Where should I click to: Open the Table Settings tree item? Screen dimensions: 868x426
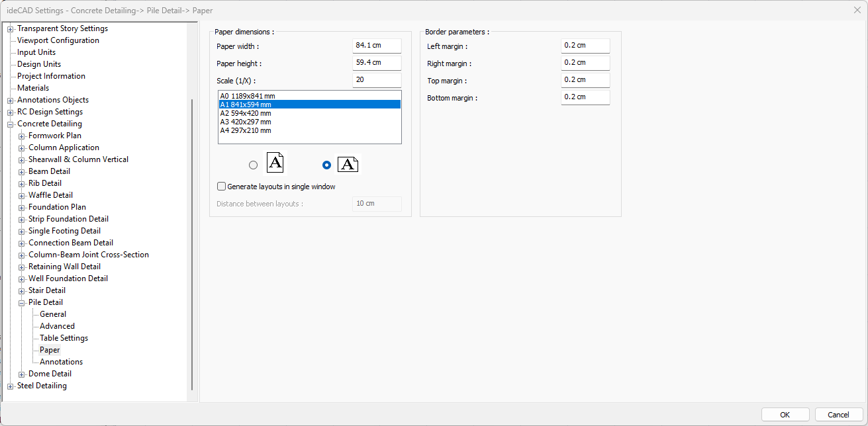pos(64,338)
